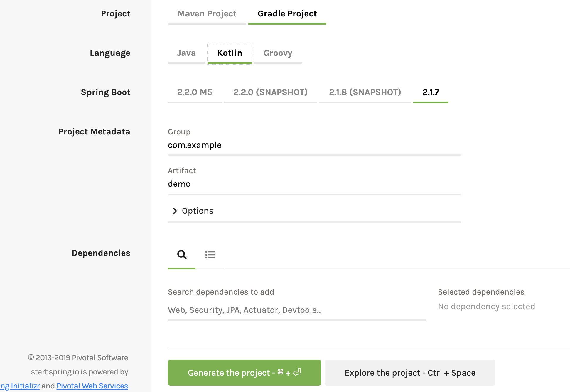
Task: Open the Pivotal Web Services link
Action: point(92,386)
